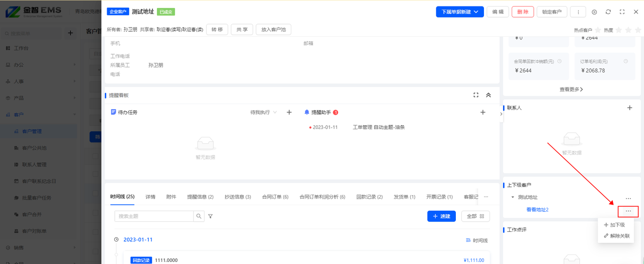This screenshot has height=264, width=644.
Task: Expand the 人事 sidebar menu
Action: click(40, 81)
